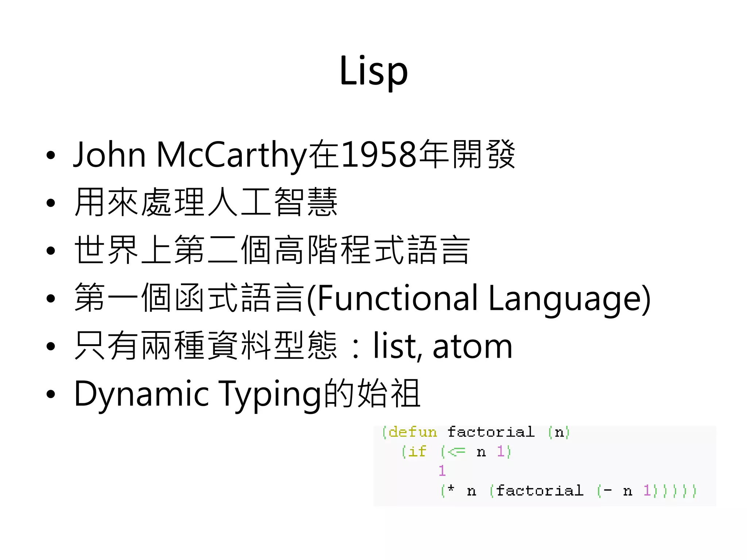
Task: Click the 世界上第二個高階程式語言 line
Action: [272, 250]
